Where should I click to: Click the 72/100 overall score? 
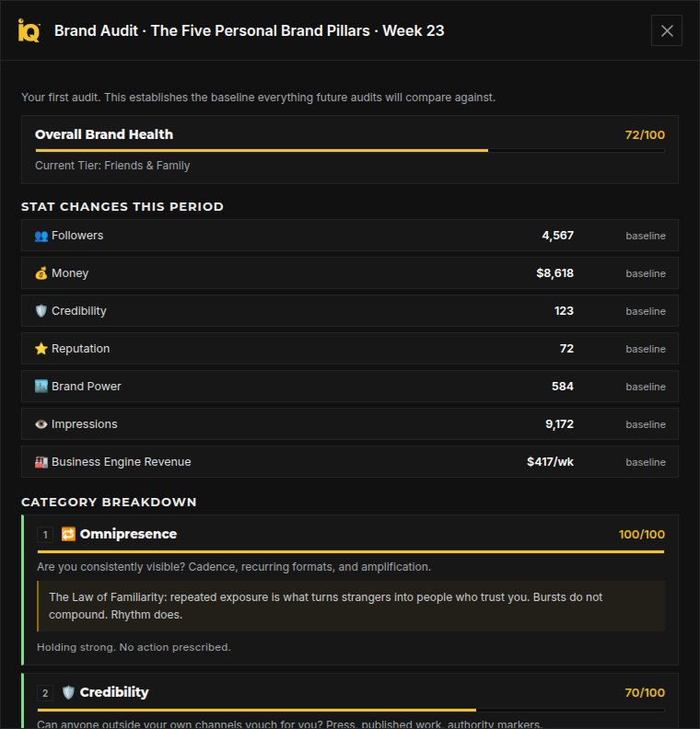pyautogui.click(x=645, y=134)
